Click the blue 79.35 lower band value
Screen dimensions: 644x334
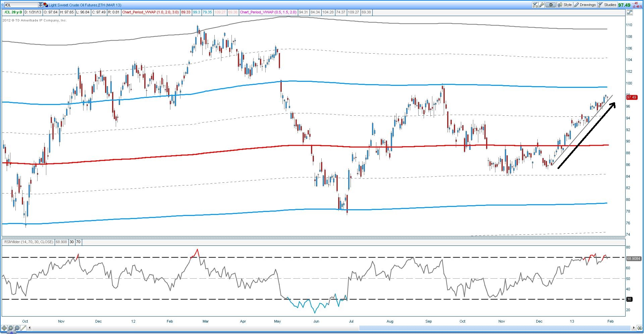tap(207, 12)
